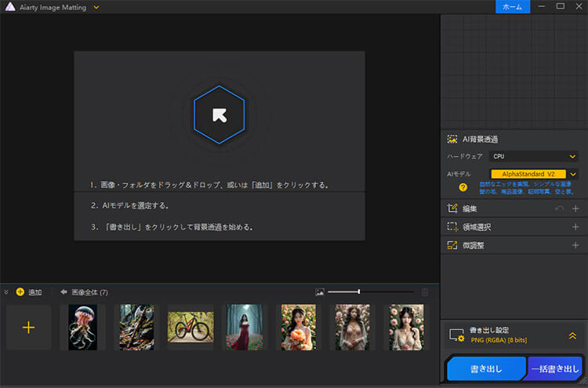Click the undo arrow in 編集 row
This screenshot has height=388, width=588.
click(x=558, y=209)
